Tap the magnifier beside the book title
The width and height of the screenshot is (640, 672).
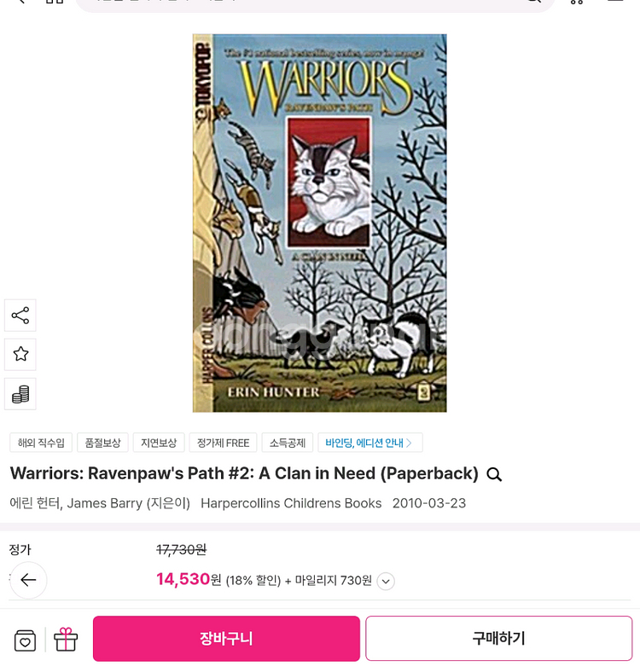(494, 474)
